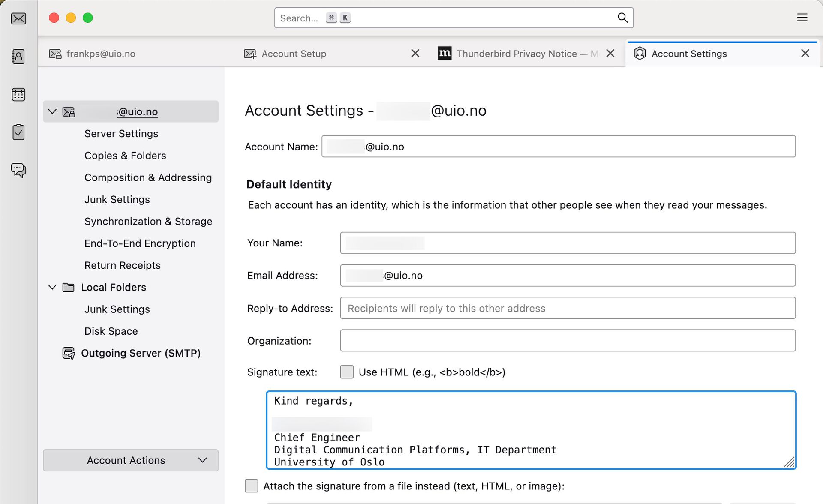Click the Reply-to Address field

pos(568,308)
